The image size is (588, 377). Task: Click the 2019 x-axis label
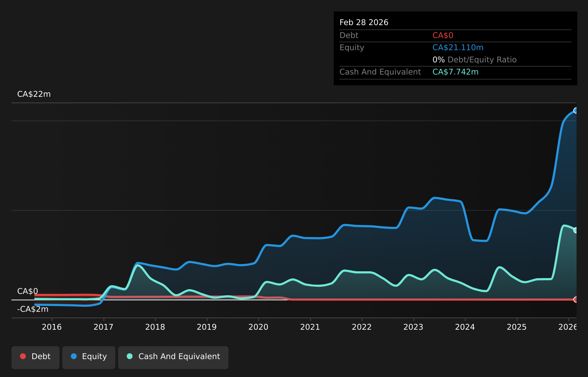207,327
